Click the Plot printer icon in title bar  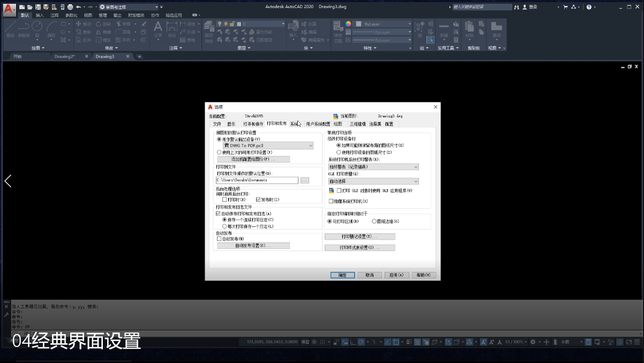coord(70,7)
